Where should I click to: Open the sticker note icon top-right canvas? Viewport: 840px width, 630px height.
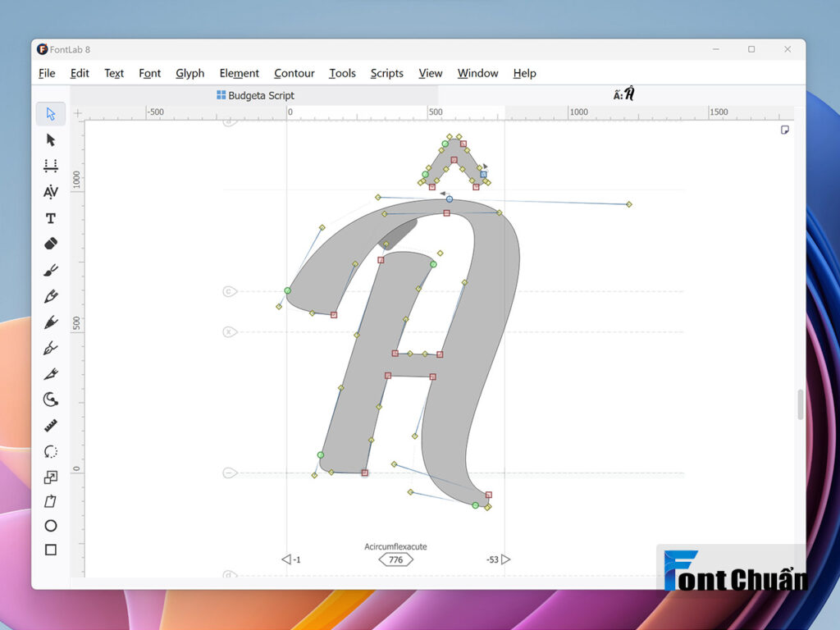[785, 130]
